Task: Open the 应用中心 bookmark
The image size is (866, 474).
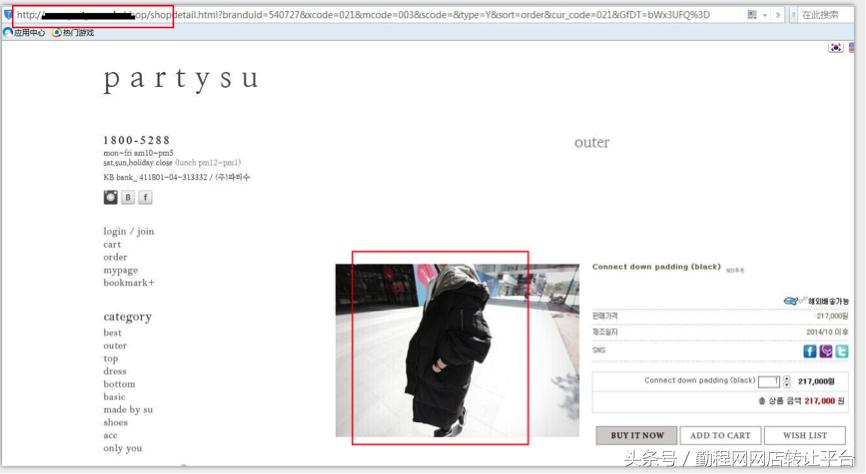Action: tap(24, 33)
